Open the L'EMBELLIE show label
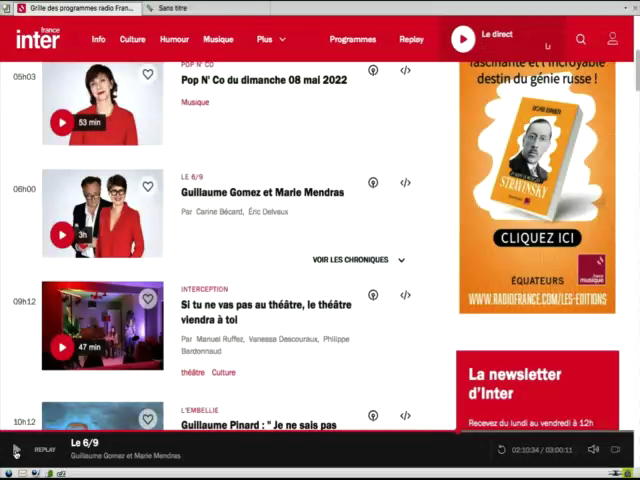The height and width of the screenshot is (480, 640). (x=200, y=410)
